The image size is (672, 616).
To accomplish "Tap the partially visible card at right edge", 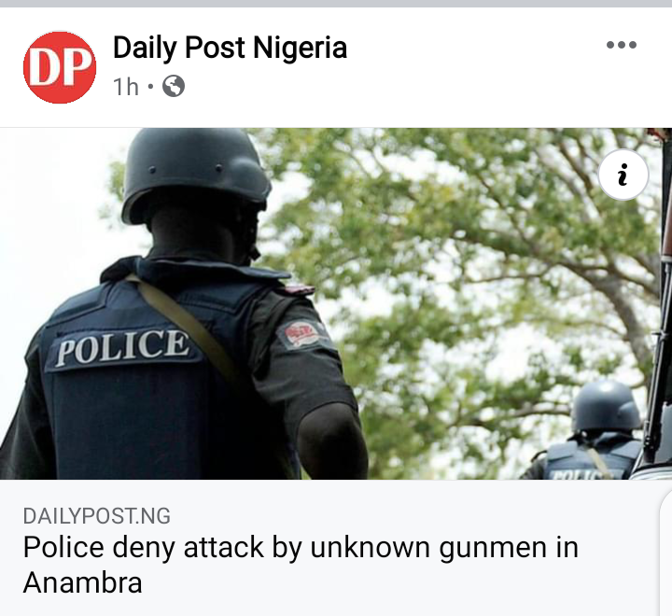I will coord(666,553).
